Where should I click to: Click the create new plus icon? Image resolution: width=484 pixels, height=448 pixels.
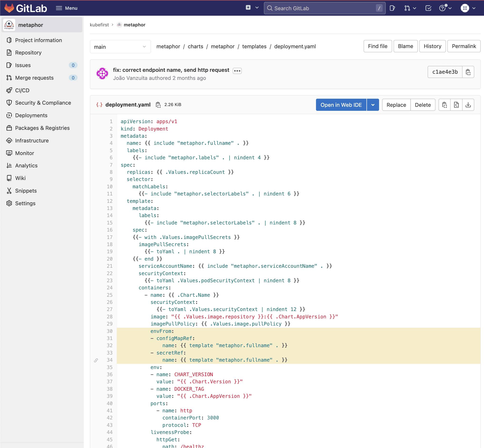(x=248, y=8)
